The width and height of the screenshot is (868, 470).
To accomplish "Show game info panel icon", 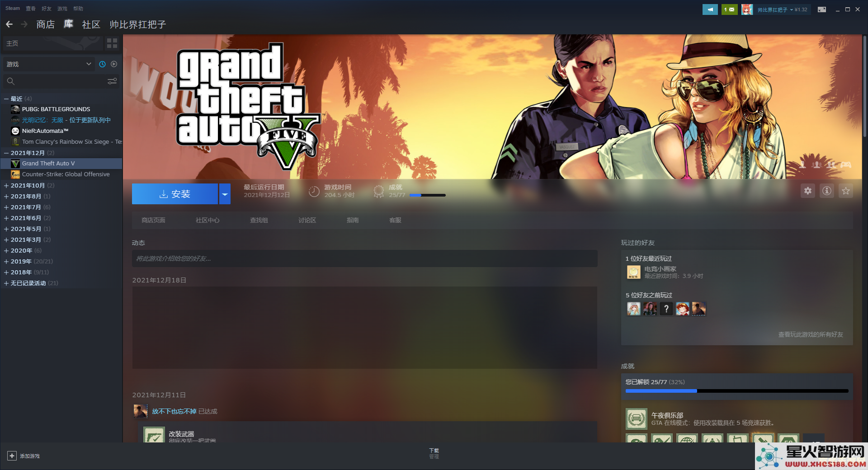I will click(x=827, y=191).
